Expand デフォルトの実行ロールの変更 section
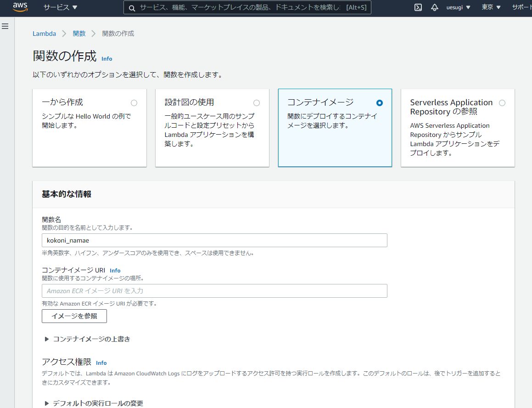 [94, 403]
